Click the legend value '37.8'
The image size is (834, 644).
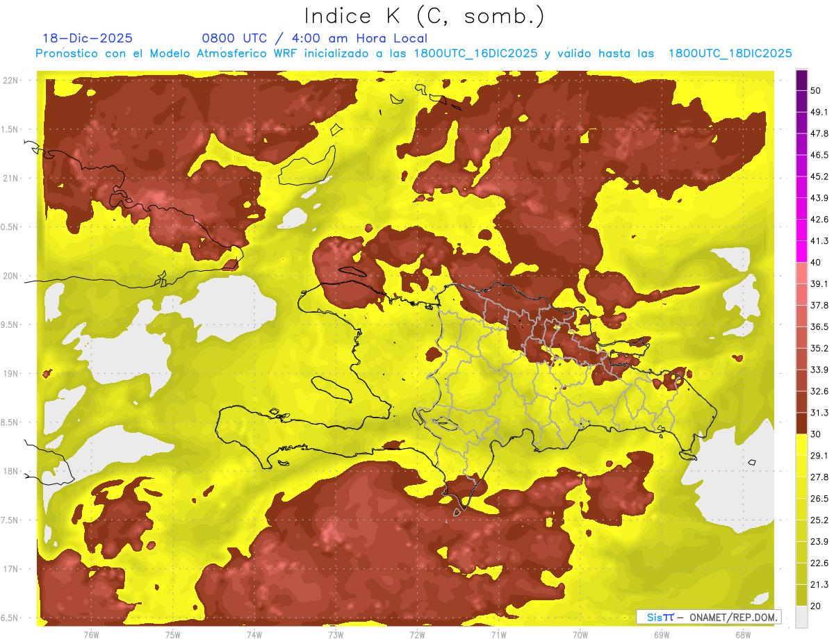tap(819, 305)
